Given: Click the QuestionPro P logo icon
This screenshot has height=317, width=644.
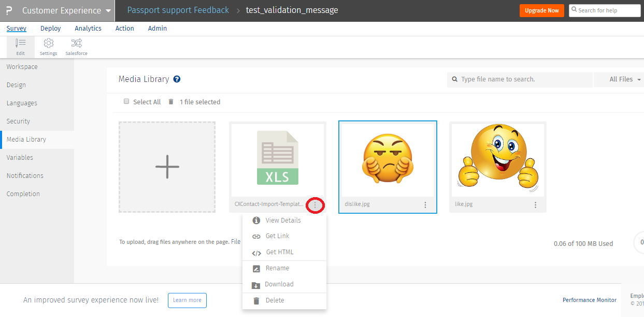Looking at the screenshot, I should click(x=9, y=10).
